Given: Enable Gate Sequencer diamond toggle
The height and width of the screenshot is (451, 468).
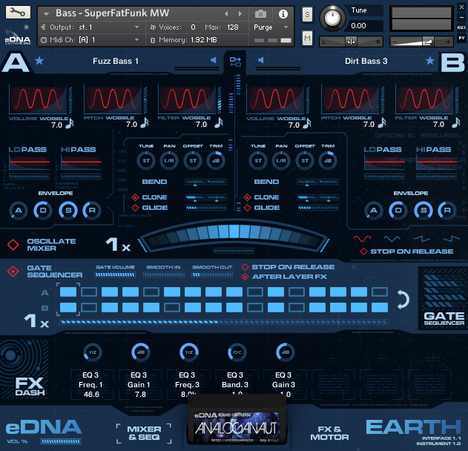Looking at the screenshot, I should [x=13, y=271].
